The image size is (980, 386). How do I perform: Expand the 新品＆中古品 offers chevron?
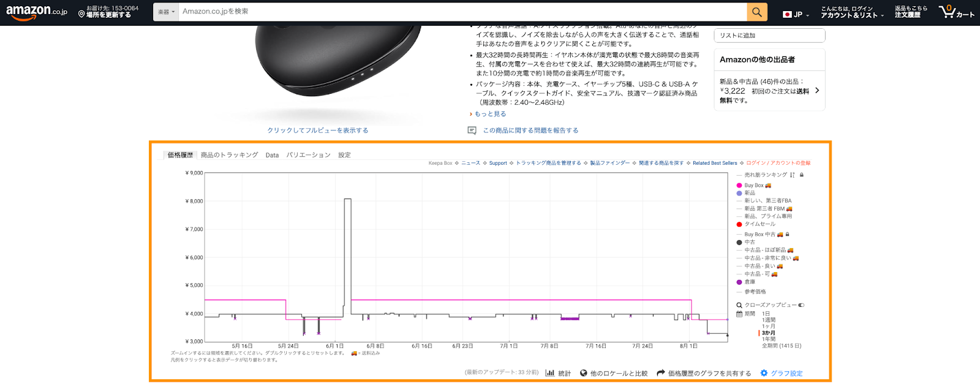tap(817, 91)
